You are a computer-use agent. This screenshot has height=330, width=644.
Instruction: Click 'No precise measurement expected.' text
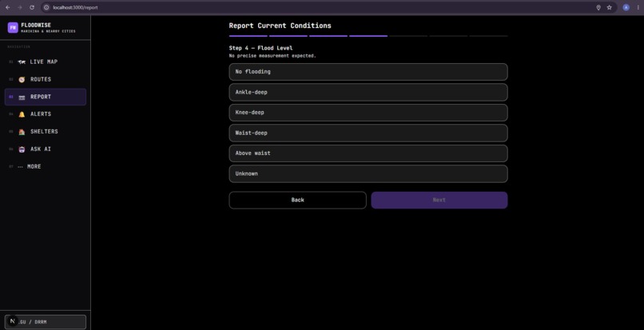tap(272, 55)
